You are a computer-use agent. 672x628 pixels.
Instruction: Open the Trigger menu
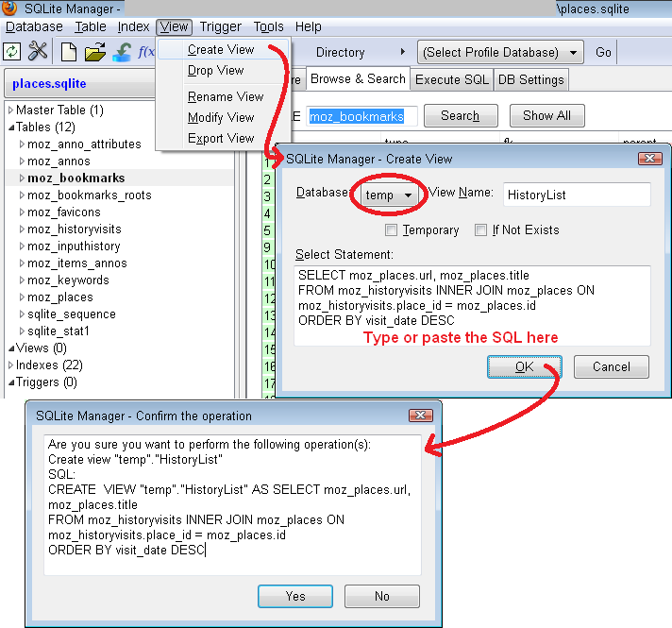coord(220,26)
